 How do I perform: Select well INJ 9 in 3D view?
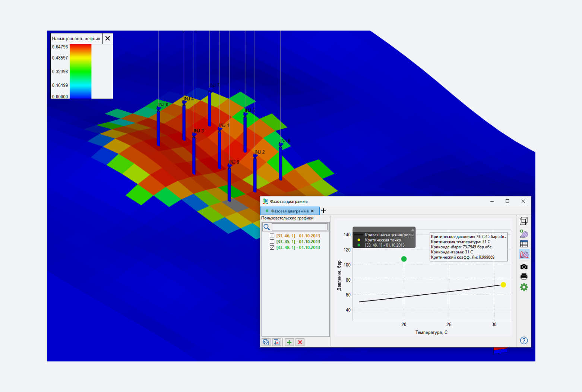pyautogui.click(x=229, y=183)
